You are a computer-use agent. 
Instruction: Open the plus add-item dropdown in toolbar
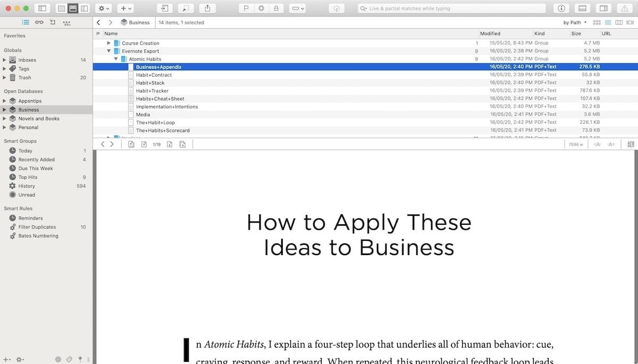tap(125, 9)
